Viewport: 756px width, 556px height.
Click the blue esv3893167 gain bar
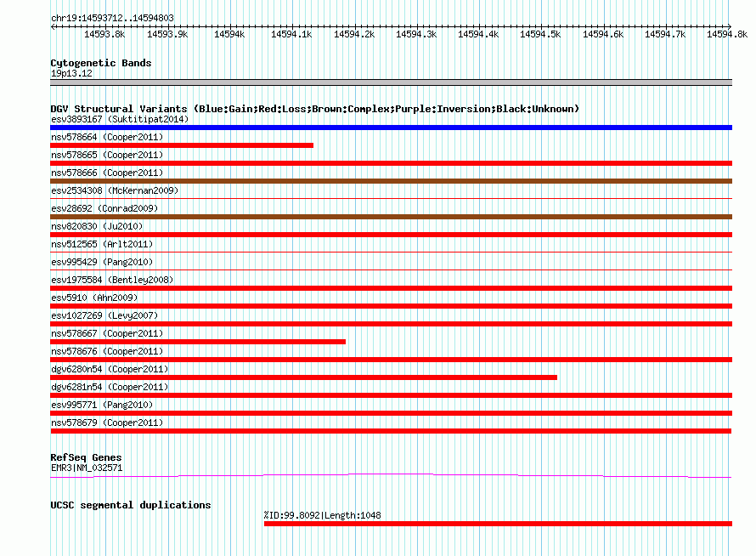click(391, 128)
